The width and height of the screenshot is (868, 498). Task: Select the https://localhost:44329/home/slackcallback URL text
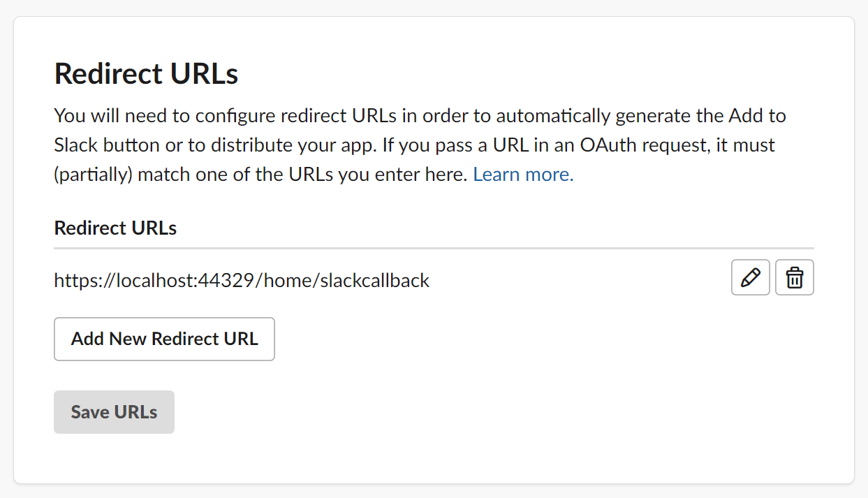(241, 280)
